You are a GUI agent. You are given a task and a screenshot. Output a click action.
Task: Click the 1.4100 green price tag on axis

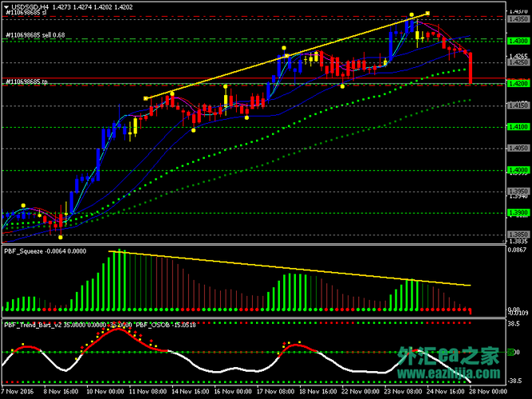518,126
